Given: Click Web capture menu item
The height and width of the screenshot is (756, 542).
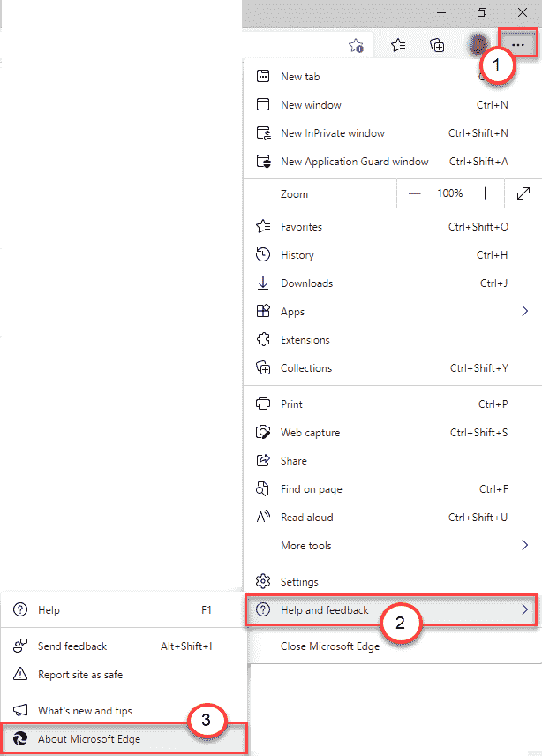Looking at the screenshot, I should pos(310,433).
